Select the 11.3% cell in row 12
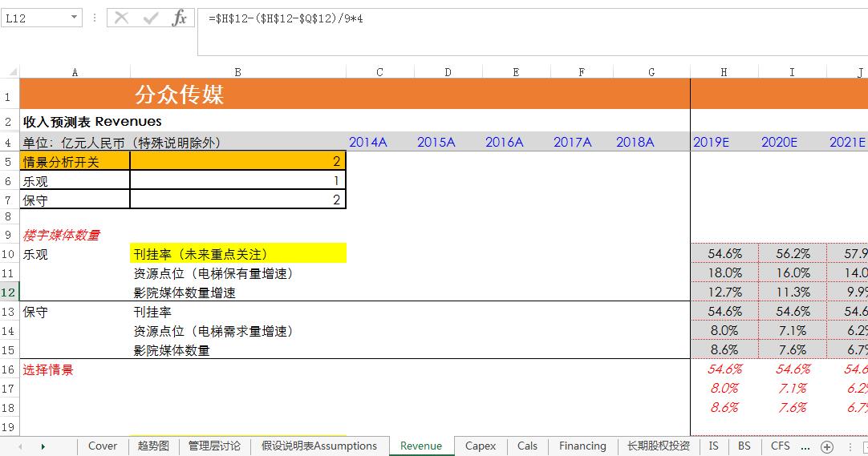Screen dimensions: 868x456 click(x=792, y=293)
